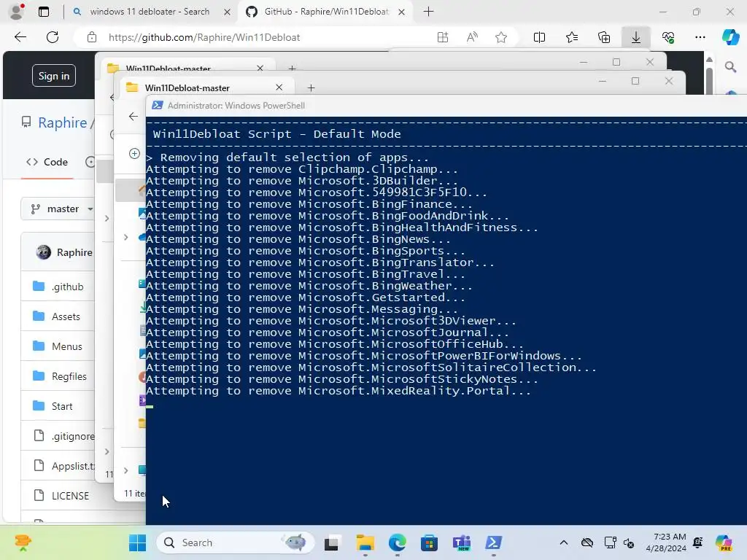Image resolution: width=747 pixels, height=560 pixels.
Task: Open Microsoft Store taskbar icon
Action: coord(429,542)
